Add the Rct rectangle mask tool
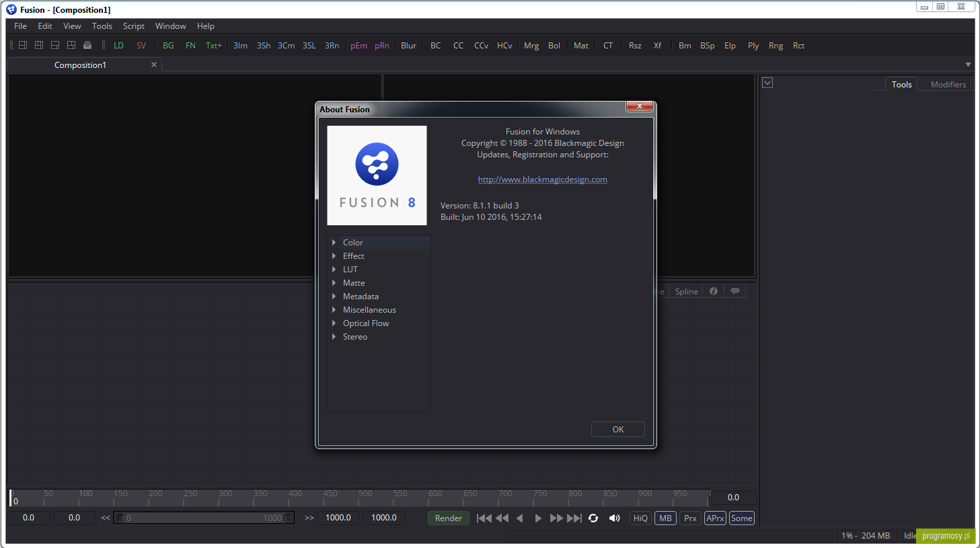 pyautogui.click(x=799, y=46)
